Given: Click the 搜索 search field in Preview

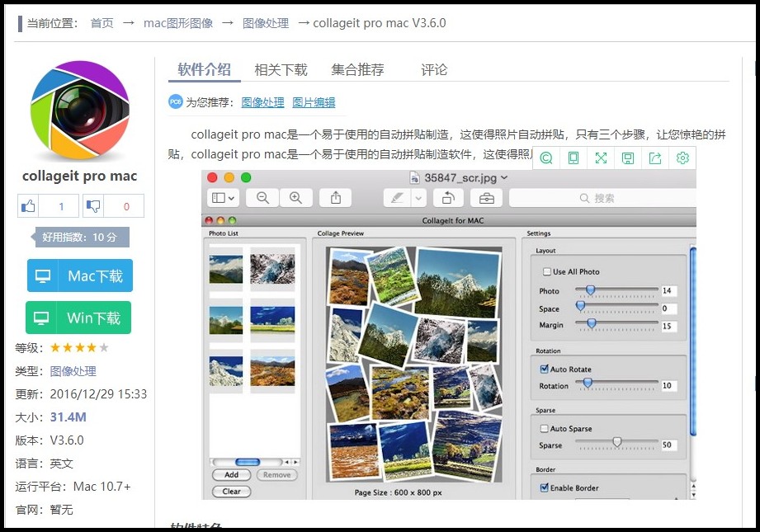Looking at the screenshot, I should [602, 198].
